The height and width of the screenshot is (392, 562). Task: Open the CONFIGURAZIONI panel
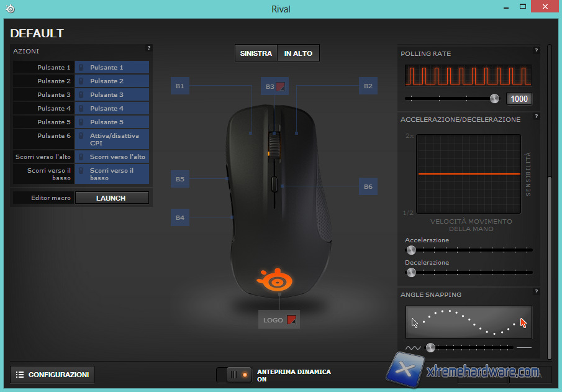pyautogui.click(x=53, y=375)
